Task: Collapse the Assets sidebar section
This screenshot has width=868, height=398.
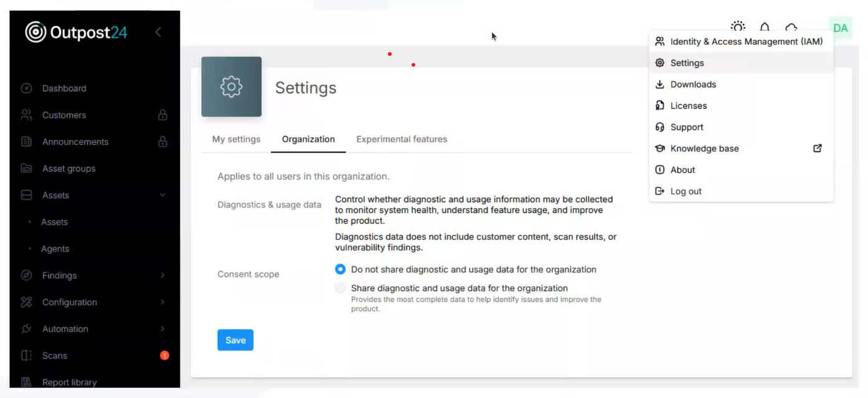Action: click(163, 196)
